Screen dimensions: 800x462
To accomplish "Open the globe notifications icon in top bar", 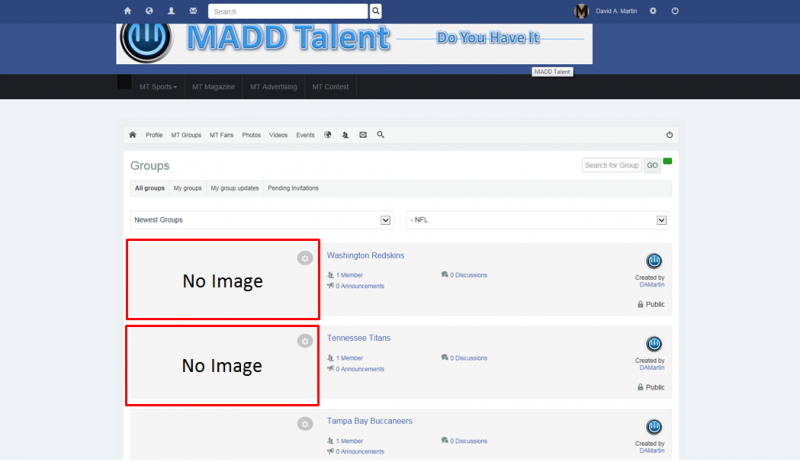I will point(149,11).
